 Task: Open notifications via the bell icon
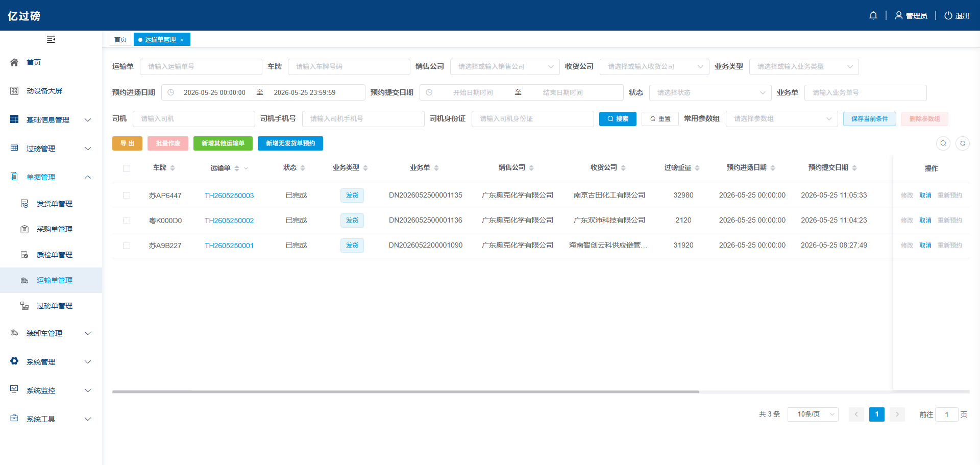873,15
